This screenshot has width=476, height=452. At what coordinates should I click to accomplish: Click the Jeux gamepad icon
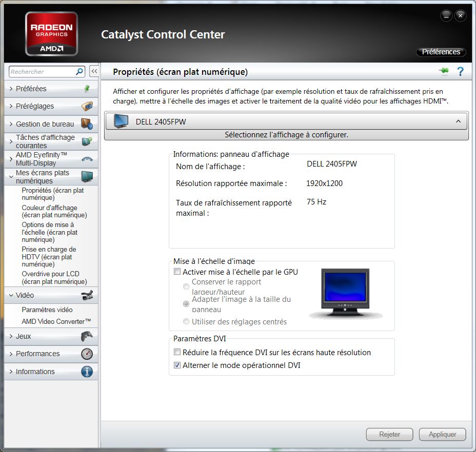tap(87, 336)
